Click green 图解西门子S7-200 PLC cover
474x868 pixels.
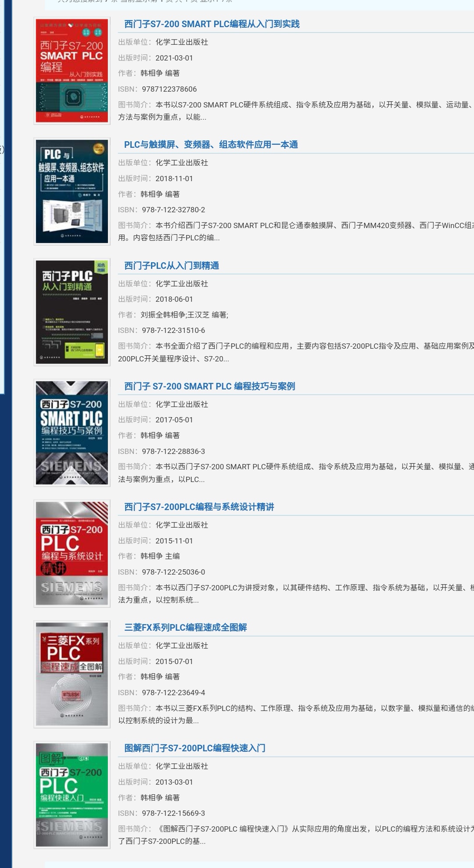pyautogui.click(x=72, y=794)
